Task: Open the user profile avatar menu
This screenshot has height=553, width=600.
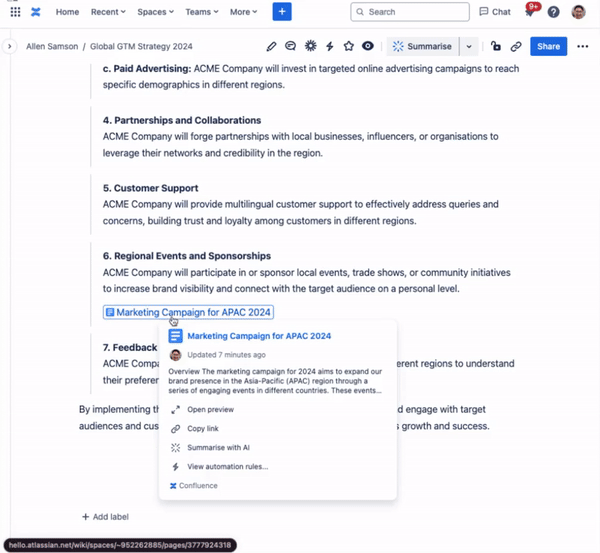Action: pyautogui.click(x=578, y=12)
